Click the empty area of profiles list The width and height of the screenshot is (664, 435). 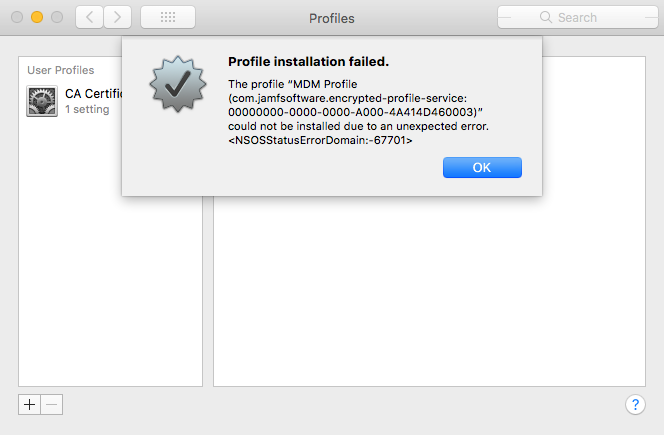(110, 254)
